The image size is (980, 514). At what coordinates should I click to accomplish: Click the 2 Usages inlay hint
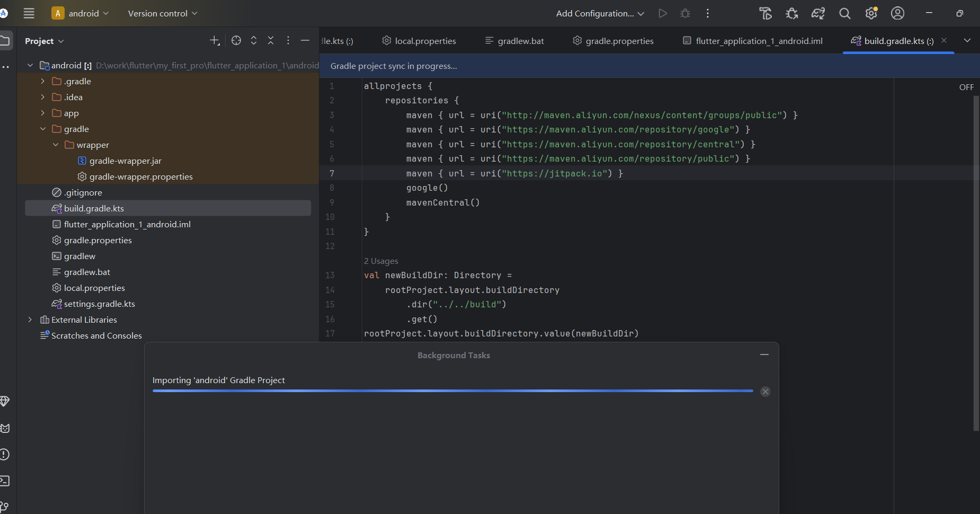pos(381,261)
